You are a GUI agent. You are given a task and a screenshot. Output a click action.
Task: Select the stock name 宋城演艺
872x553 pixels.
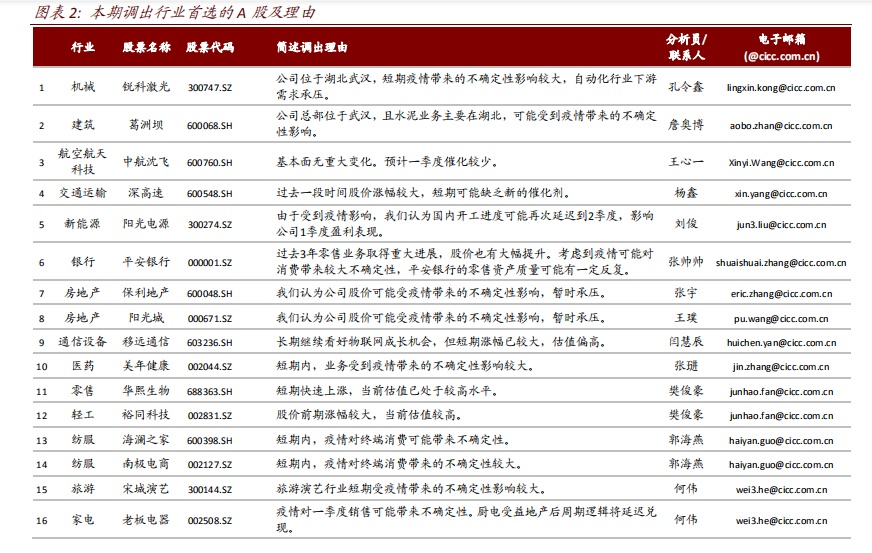(x=146, y=488)
